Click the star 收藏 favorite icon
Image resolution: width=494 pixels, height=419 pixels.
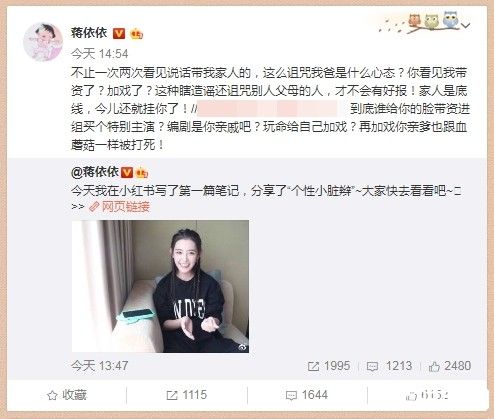point(52,396)
